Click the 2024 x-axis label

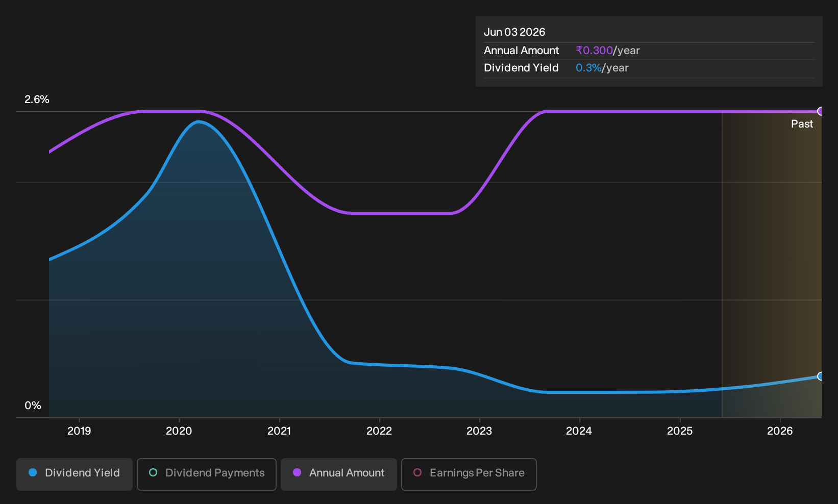(x=579, y=431)
